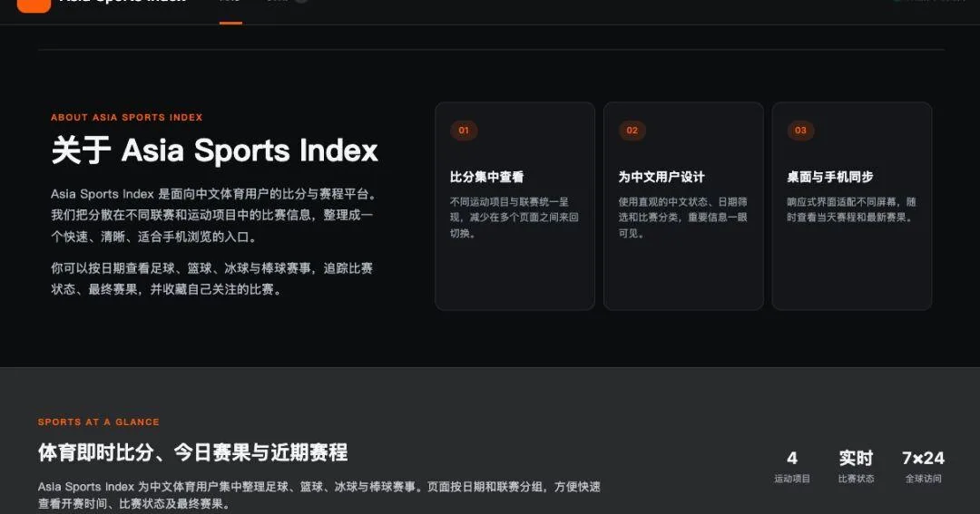This screenshot has width=980, height=514.
Task: Click paragraph starting Asia Sports Index 为中文体育用户集中整理
Action: (x=318, y=495)
